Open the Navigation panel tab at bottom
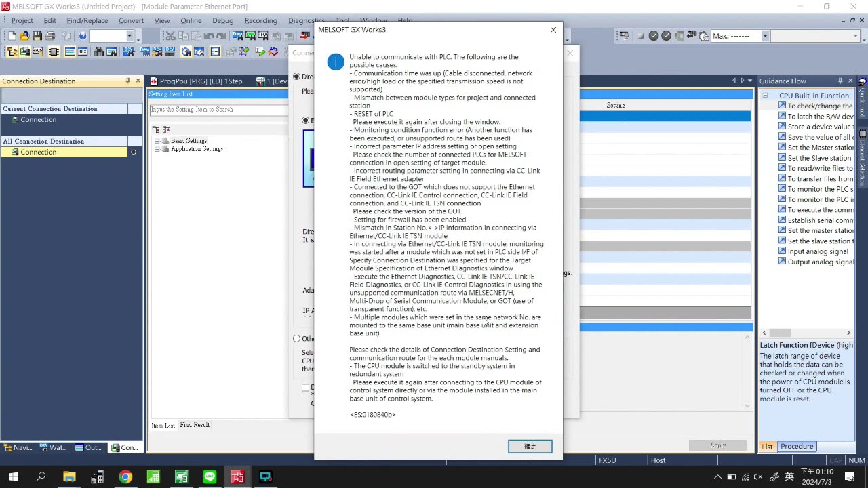868x488 pixels. (18, 447)
